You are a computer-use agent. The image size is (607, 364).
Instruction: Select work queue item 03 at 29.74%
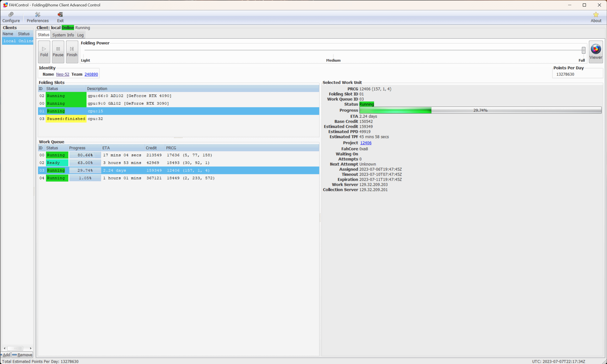coord(179,170)
